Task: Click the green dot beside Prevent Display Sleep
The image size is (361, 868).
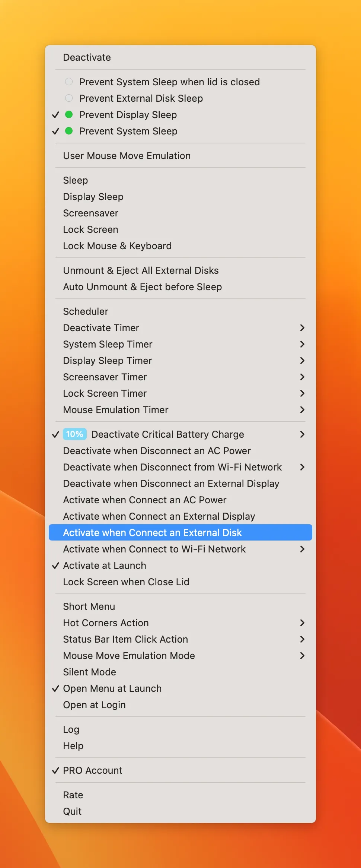Action: (69, 115)
